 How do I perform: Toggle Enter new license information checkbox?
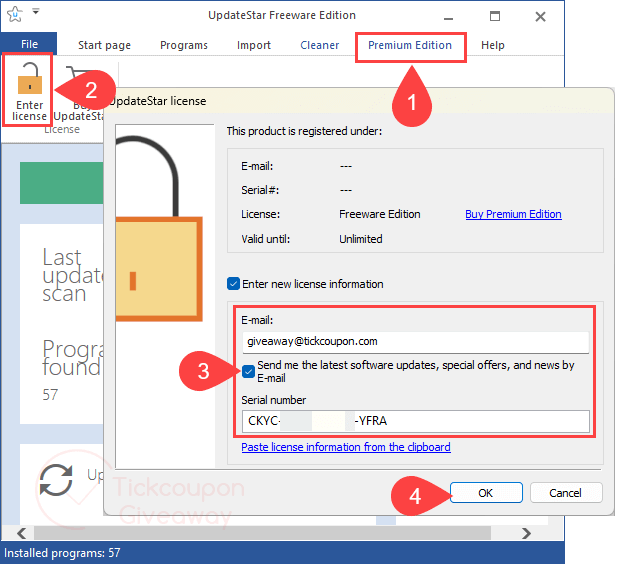(x=233, y=284)
